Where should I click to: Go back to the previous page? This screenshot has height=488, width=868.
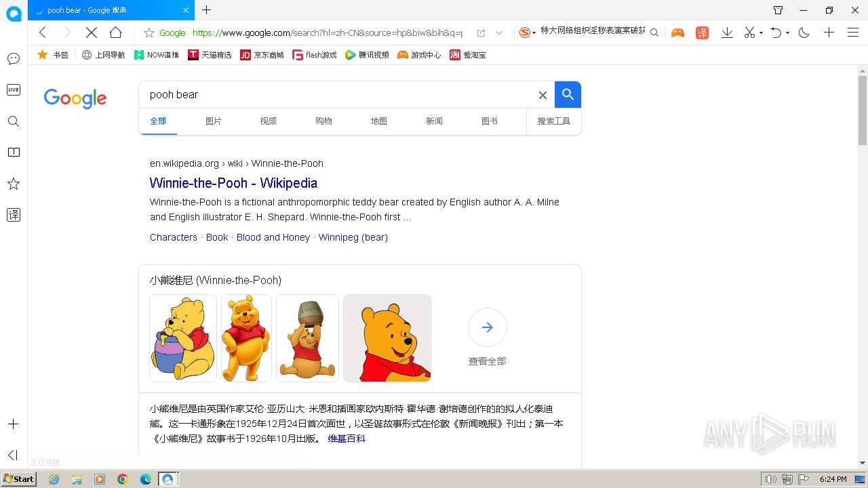click(43, 33)
